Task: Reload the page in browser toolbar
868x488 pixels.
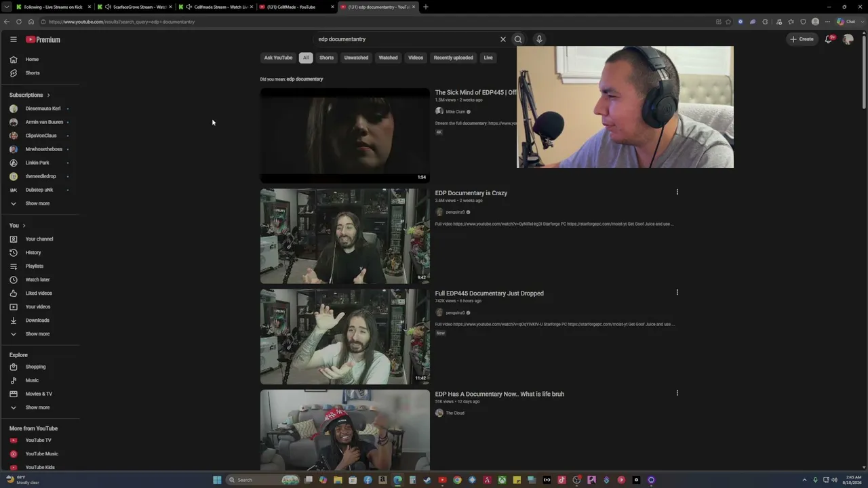Action: (18, 22)
